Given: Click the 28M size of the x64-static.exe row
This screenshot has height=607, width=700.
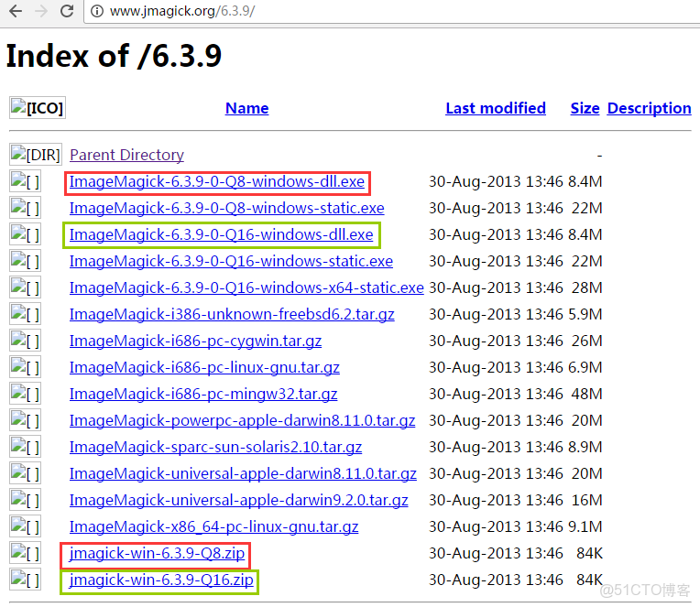Looking at the screenshot, I should coord(587,287).
